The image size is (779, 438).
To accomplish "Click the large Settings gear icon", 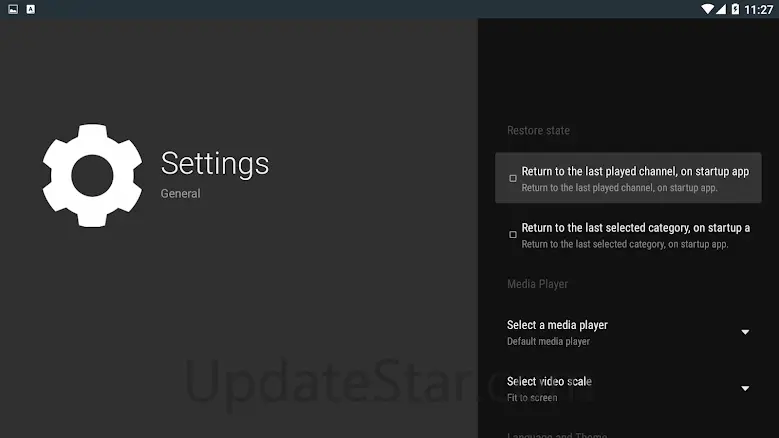I will [92, 175].
